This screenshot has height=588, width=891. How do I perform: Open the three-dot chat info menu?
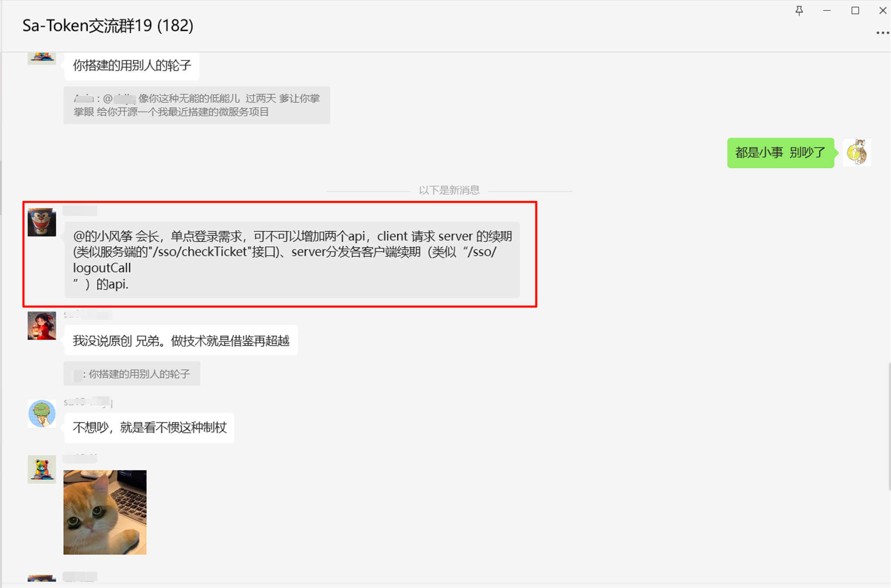882,33
